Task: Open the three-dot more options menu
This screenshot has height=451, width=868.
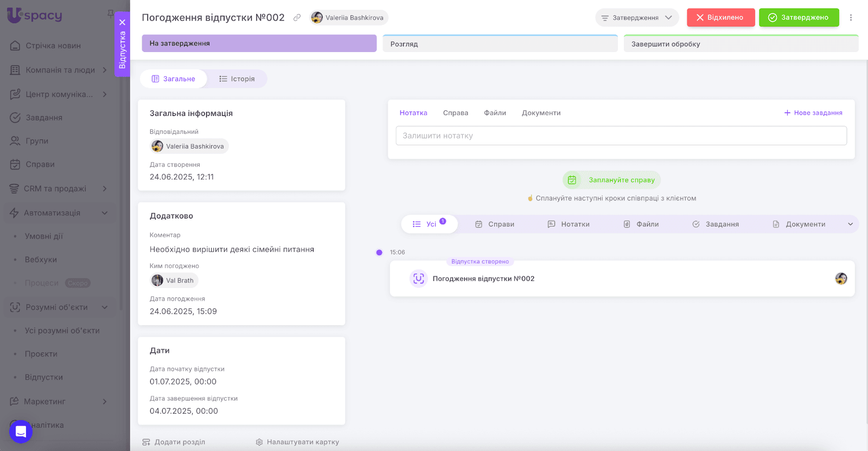Action: [x=851, y=18]
